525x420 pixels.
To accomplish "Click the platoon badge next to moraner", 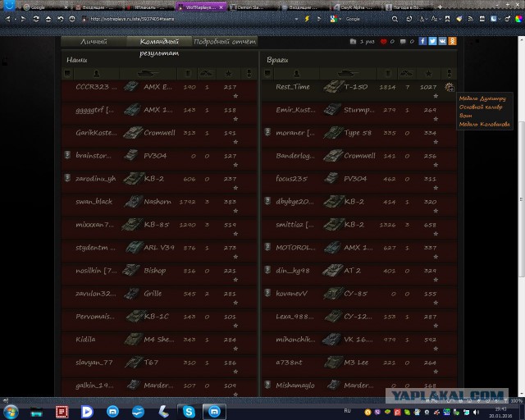I will coord(267,131).
